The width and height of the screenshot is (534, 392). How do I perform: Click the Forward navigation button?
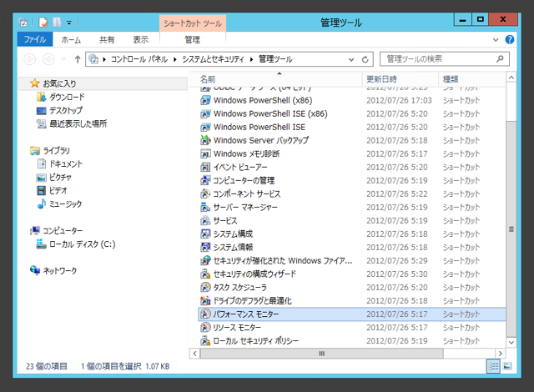48,59
